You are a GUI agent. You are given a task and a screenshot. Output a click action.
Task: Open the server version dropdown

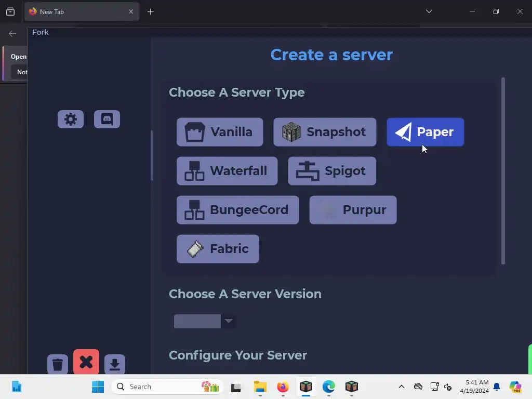[205, 321]
